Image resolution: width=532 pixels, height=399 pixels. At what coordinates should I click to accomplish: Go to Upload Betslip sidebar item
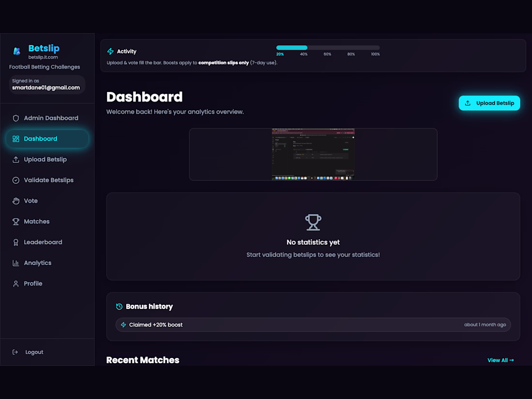click(47, 160)
